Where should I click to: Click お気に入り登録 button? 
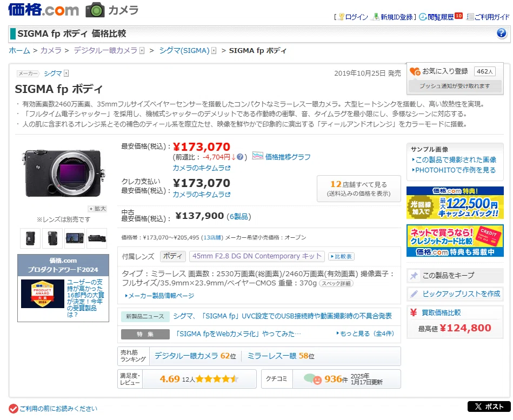click(455, 71)
